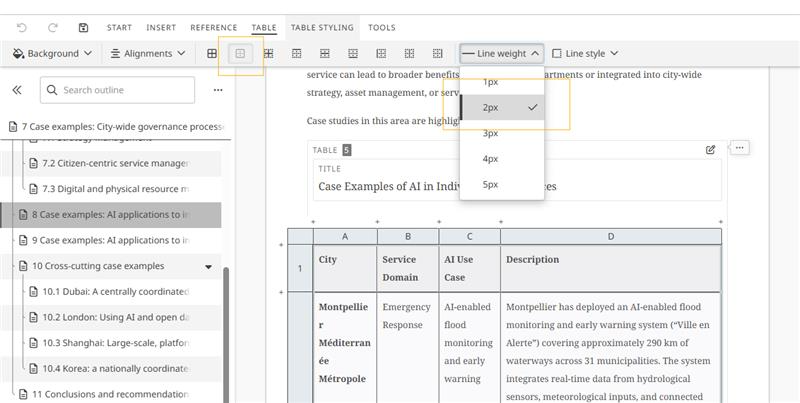Screen dimensions: 800x403
Task: Click the undo arrow icon
Action: tap(22, 27)
